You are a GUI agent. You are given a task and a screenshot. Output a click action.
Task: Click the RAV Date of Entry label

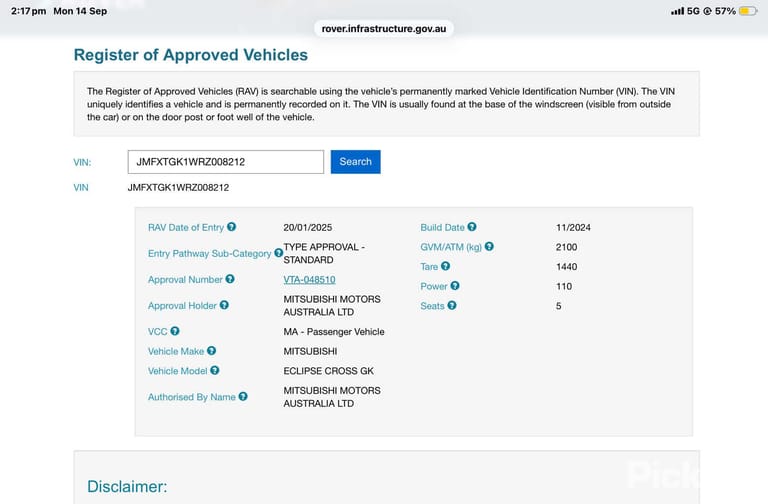[186, 227]
